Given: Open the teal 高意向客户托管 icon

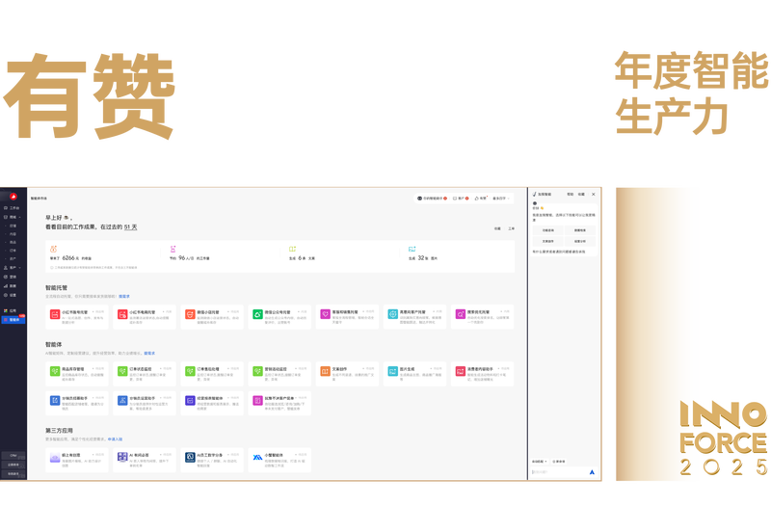Looking at the screenshot, I should coord(393,314).
